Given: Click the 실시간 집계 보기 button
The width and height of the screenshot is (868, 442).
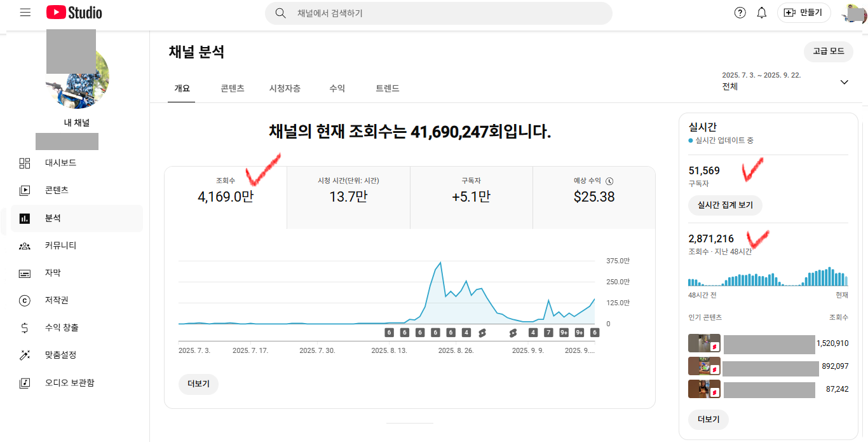Looking at the screenshot, I should pyautogui.click(x=725, y=205).
